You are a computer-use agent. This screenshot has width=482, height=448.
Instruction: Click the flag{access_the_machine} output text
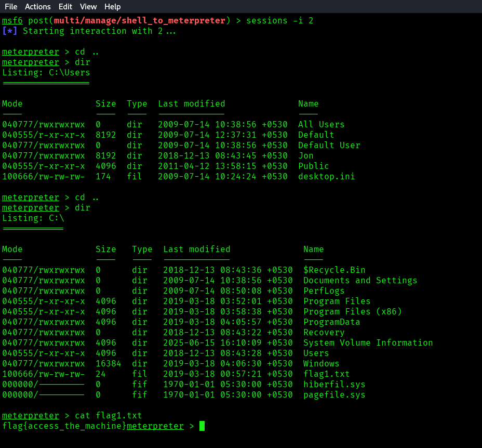coord(64,426)
